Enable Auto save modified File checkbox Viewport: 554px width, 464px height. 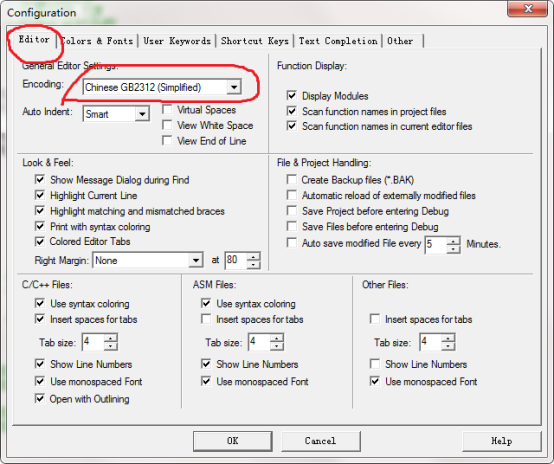point(291,243)
